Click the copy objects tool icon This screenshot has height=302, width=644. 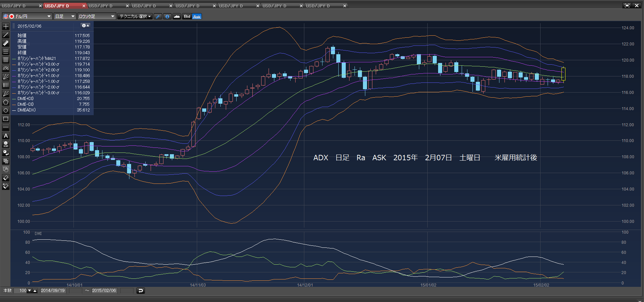tap(6, 161)
